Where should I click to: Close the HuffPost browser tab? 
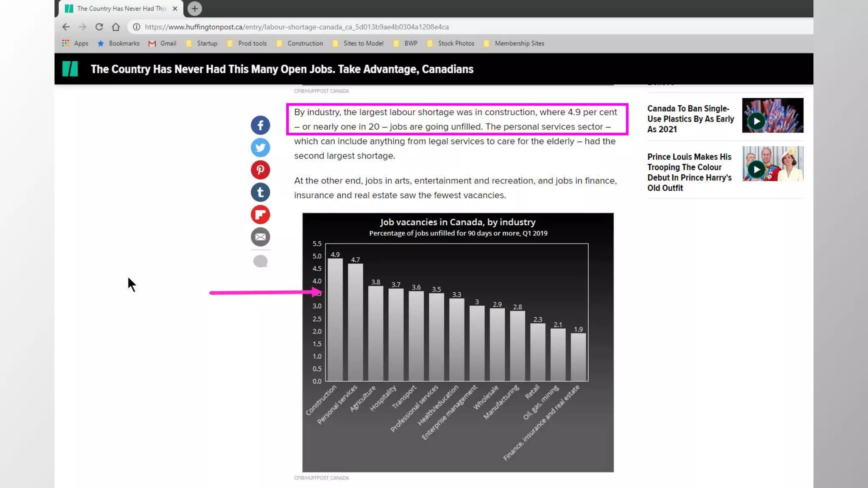pos(175,8)
